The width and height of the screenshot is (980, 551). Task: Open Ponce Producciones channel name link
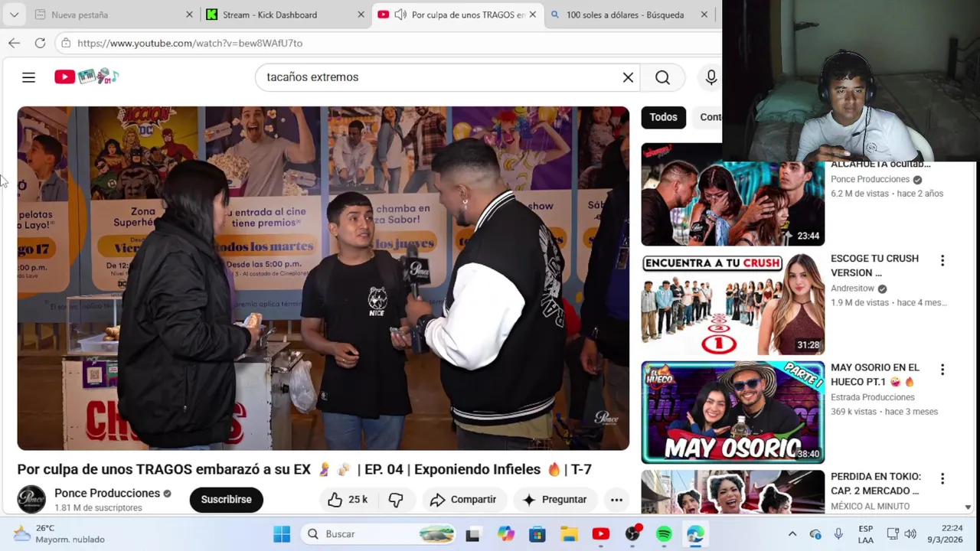[107, 494]
